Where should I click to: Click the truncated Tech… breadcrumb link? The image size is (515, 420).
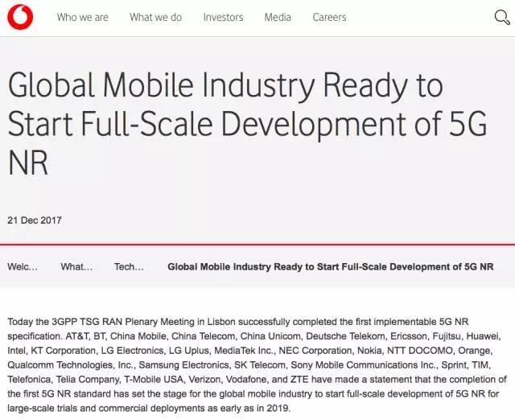coord(129,266)
